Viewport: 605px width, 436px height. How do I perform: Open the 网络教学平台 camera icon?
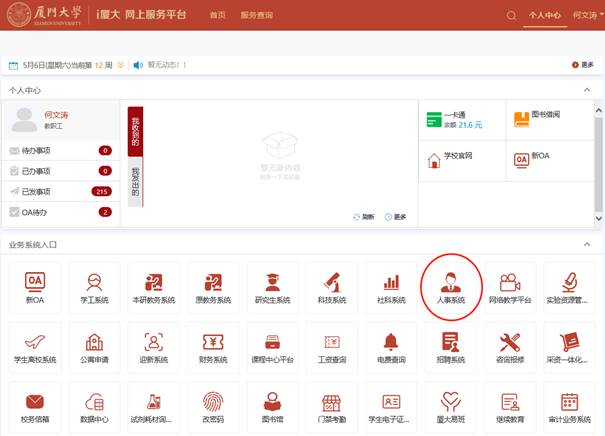click(x=510, y=286)
